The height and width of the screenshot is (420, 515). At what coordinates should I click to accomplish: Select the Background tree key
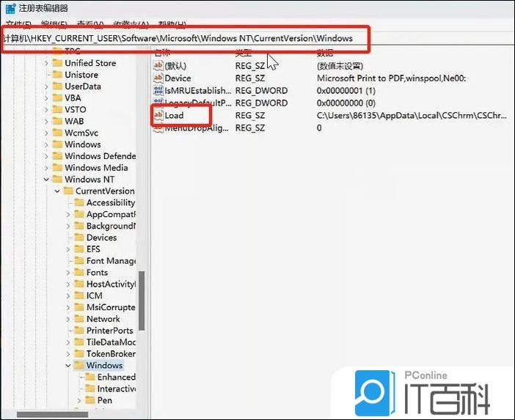tap(111, 226)
